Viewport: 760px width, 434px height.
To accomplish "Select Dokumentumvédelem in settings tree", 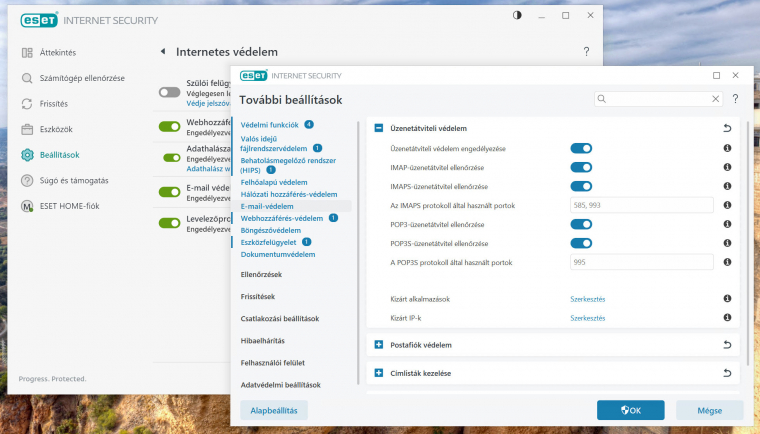I will click(x=278, y=254).
